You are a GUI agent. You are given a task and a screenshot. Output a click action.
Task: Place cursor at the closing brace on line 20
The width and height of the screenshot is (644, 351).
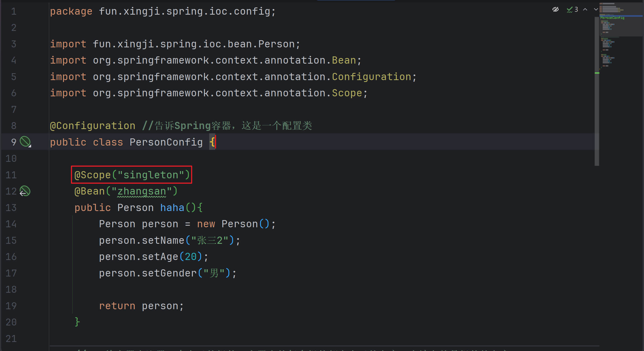click(x=77, y=322)
